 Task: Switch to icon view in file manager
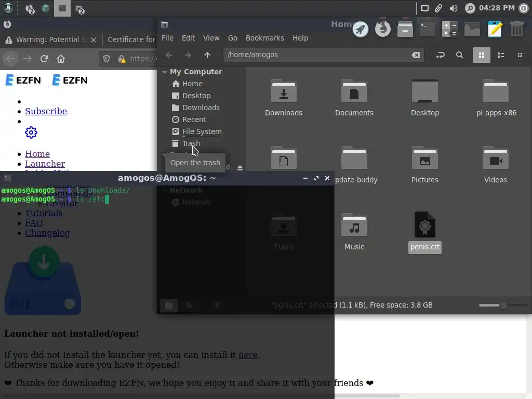point(482,55)
